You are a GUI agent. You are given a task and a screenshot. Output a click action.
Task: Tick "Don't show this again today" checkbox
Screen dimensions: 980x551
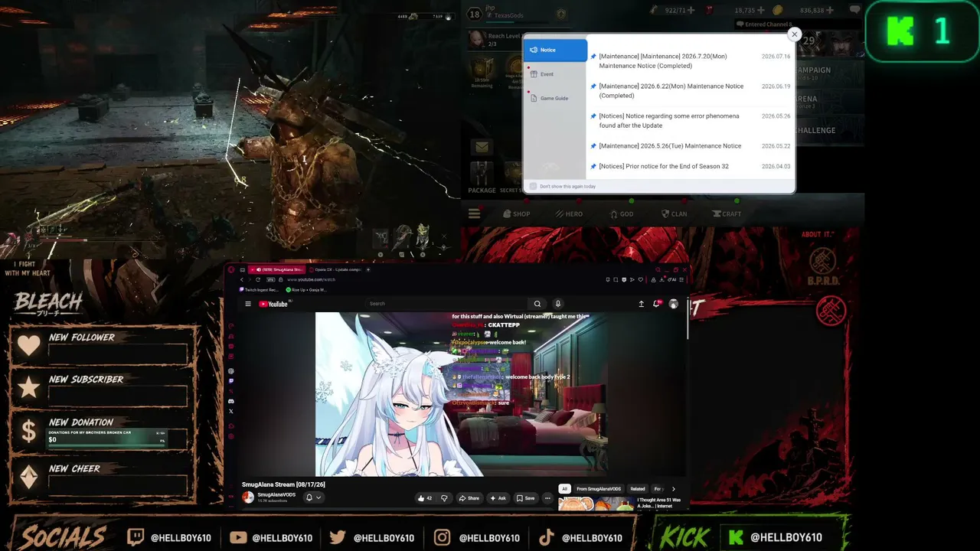click(x=534, y=186)
